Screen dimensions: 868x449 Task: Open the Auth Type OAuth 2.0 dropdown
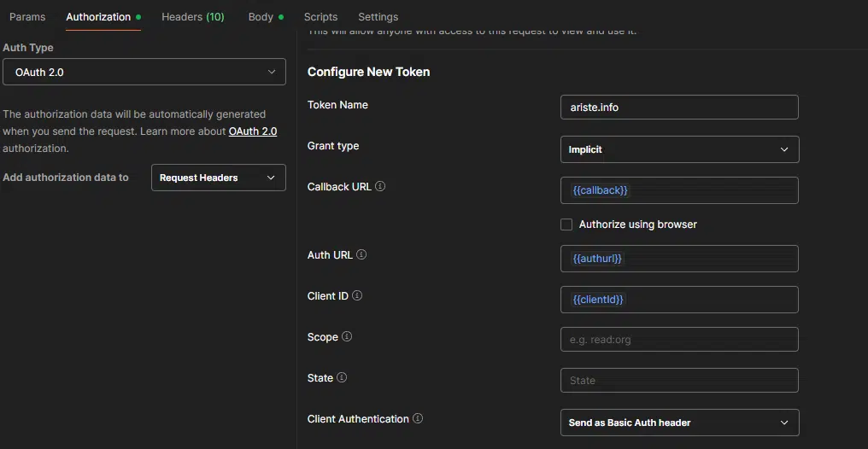[x=144, y=72]
